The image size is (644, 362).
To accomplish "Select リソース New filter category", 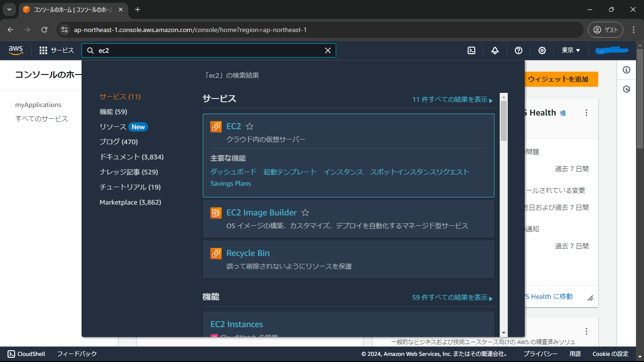I will [x=124, y=127].
